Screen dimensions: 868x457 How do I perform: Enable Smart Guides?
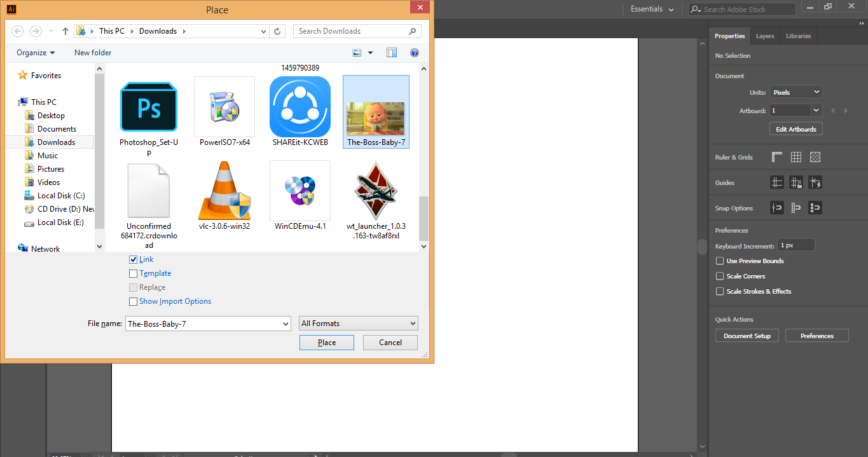pos(815,182)
